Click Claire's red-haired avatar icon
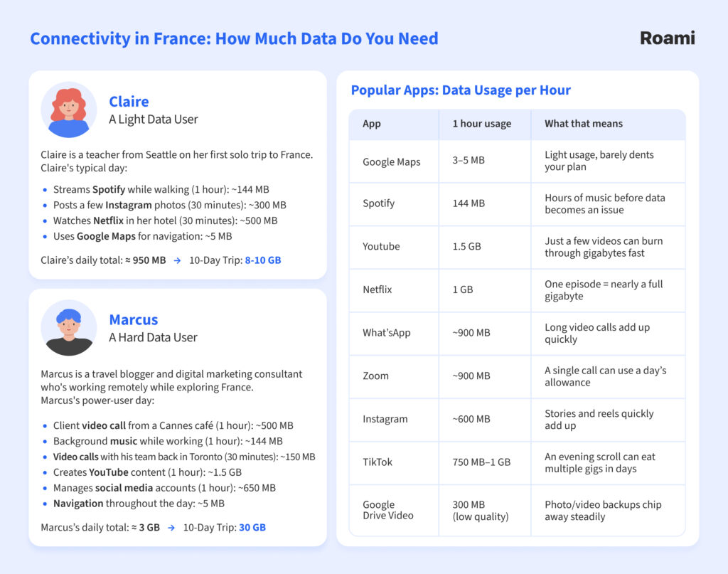This screenshot has height=574, width=728. coord(68,110)
